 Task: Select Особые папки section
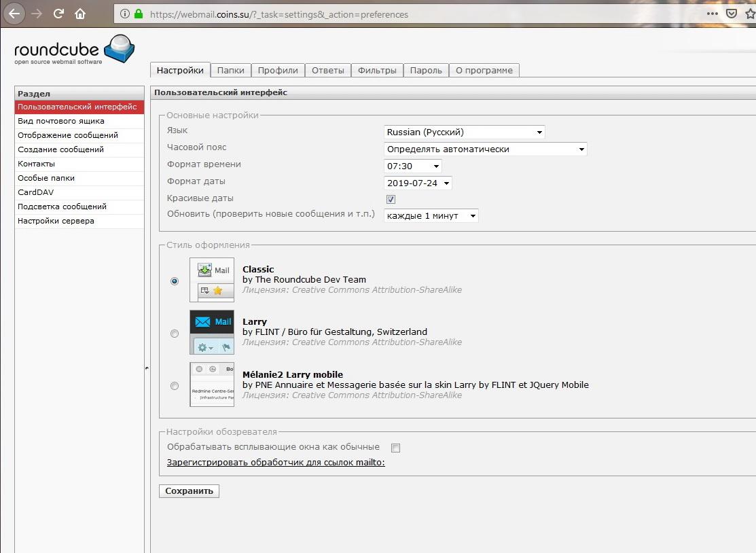pos(79,178)
